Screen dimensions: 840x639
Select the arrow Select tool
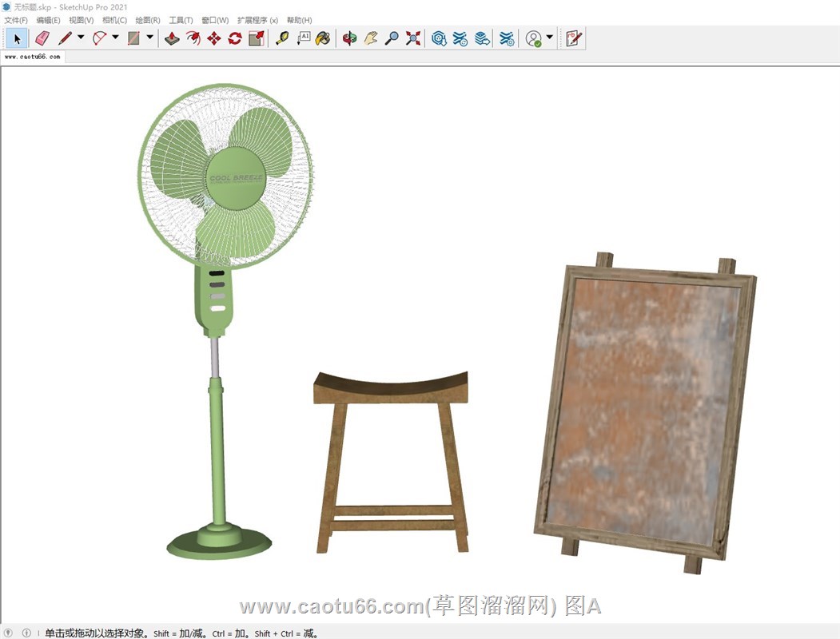18,38
